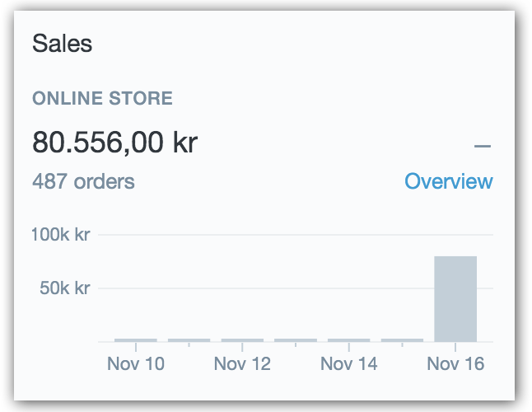This screenshot has width=532, height=412.
Task: Click the Nov 16 date label
Action: click(455, 364)
